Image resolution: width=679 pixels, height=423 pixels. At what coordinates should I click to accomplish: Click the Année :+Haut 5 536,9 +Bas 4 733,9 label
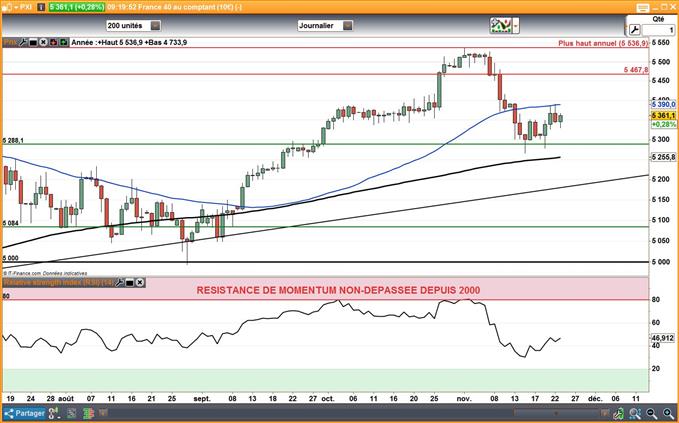(x=129, y=42)
